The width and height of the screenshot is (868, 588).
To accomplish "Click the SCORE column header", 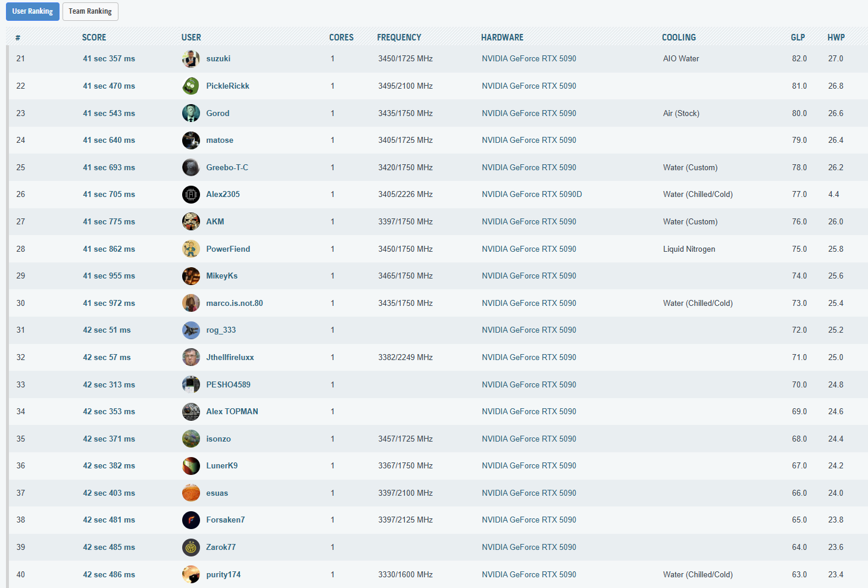I will 94,37.
